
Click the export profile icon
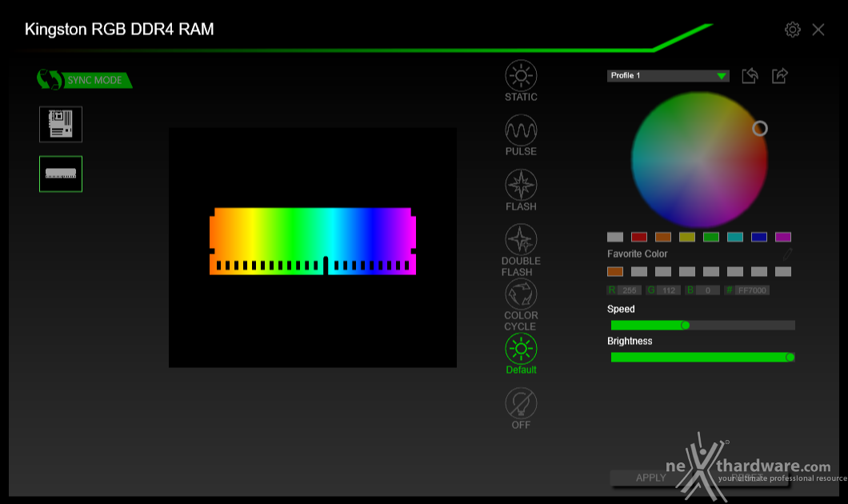(780, 76)
